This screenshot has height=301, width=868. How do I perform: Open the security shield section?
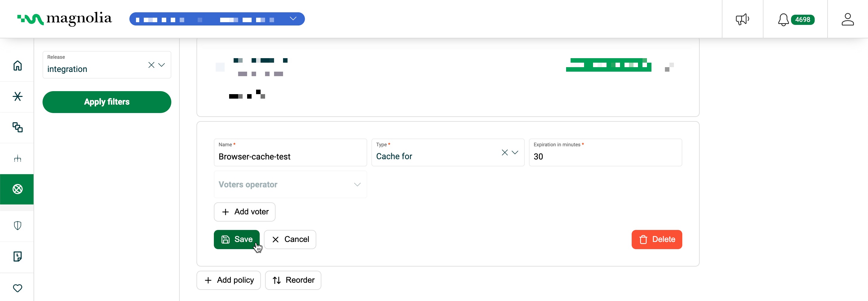coord(17,225)
